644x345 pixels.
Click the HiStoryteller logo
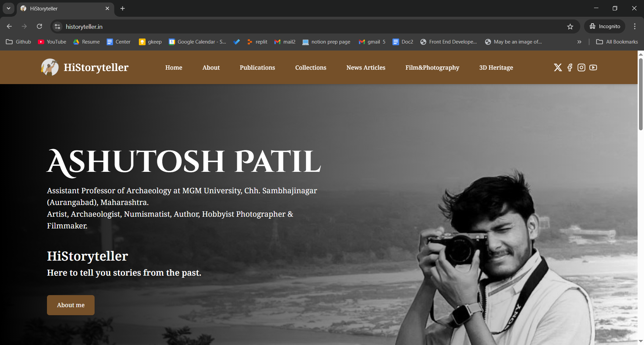[x=84, y=67]
